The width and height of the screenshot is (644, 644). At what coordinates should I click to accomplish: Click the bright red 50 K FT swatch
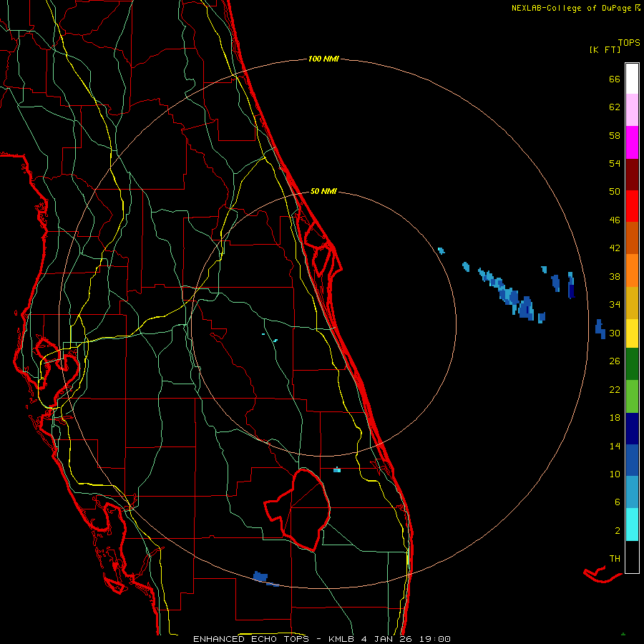coord(632,206)
